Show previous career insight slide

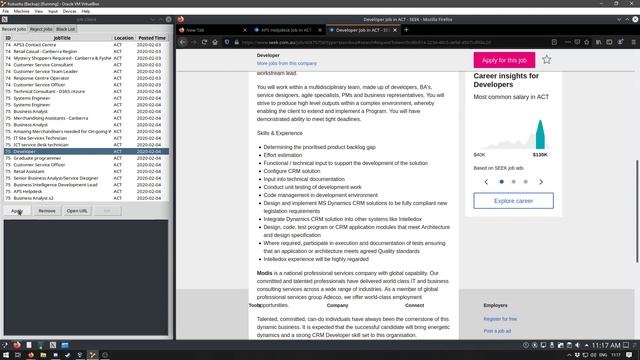[x=486, y=182]
